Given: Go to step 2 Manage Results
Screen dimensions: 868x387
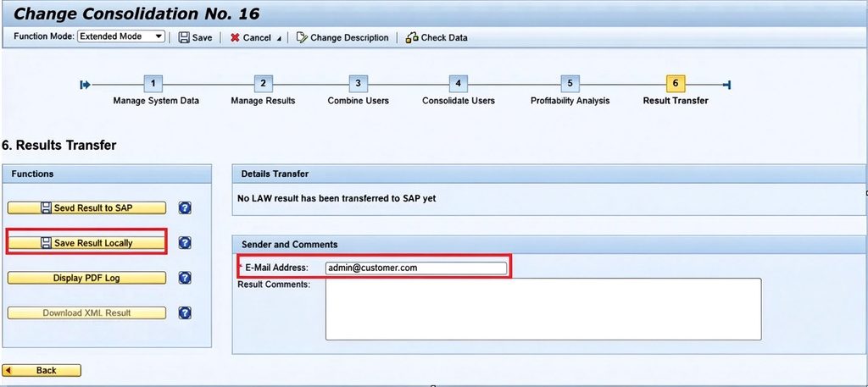Looking at the screenshot, I should pyautogui.click(x=263, y=84).
